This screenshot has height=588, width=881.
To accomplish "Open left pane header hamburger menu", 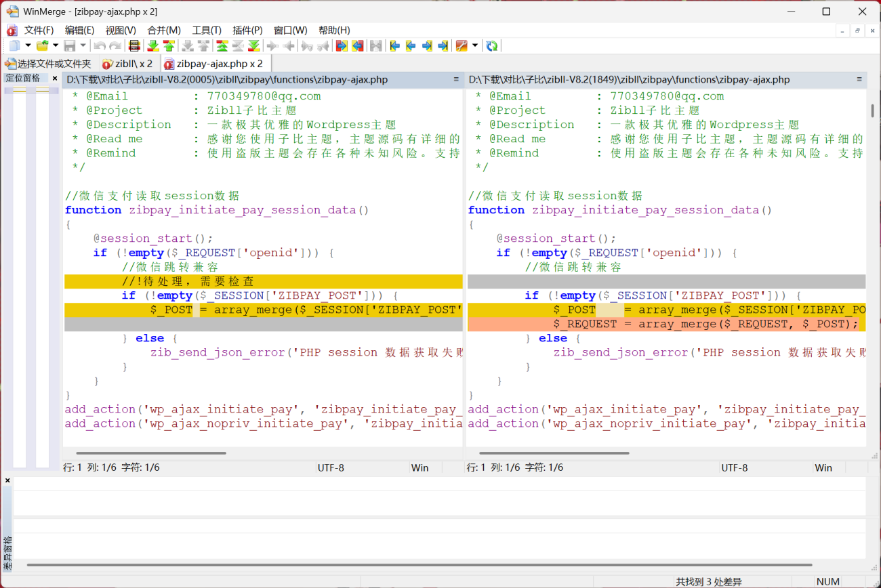I will click(456, 79).
